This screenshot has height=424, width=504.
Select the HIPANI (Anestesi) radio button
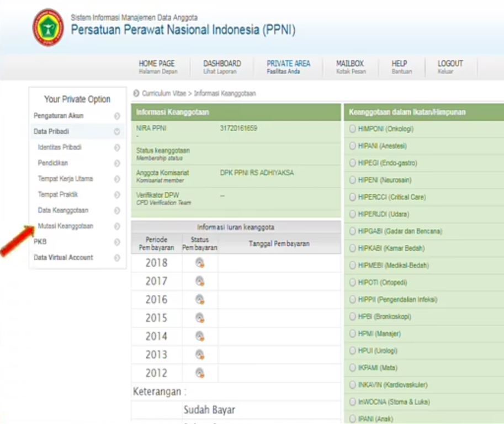pyautogui.click(x=353, y=146)
